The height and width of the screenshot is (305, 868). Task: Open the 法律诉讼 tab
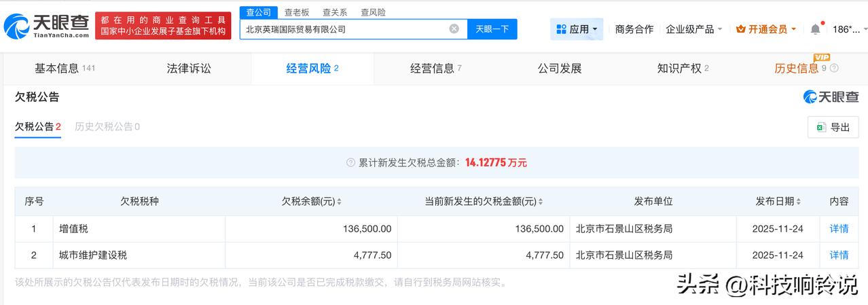pos(189,69)
